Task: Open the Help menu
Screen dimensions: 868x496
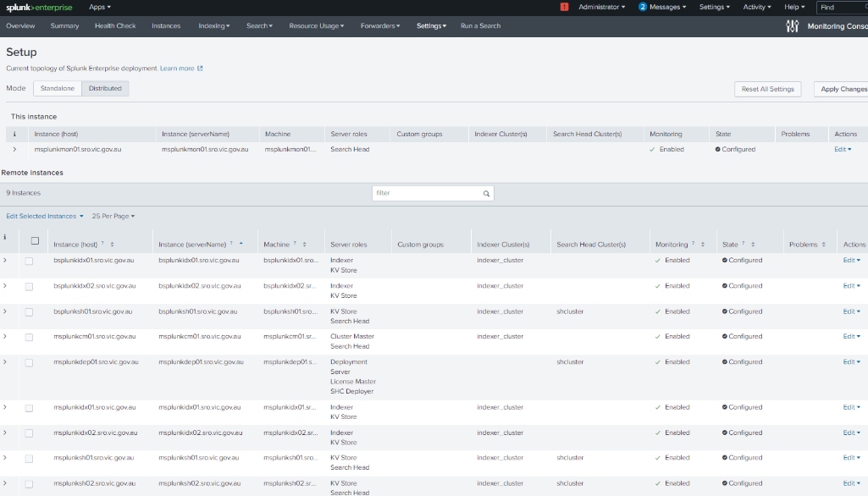Action: [794, 8]
